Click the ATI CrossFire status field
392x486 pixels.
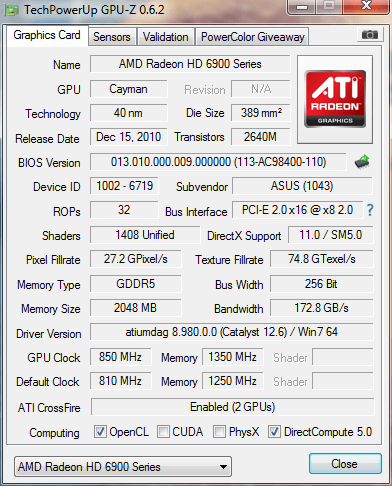pos(232,407)
